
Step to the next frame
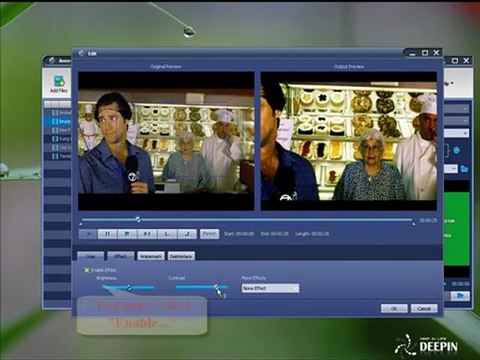(147, 234)
